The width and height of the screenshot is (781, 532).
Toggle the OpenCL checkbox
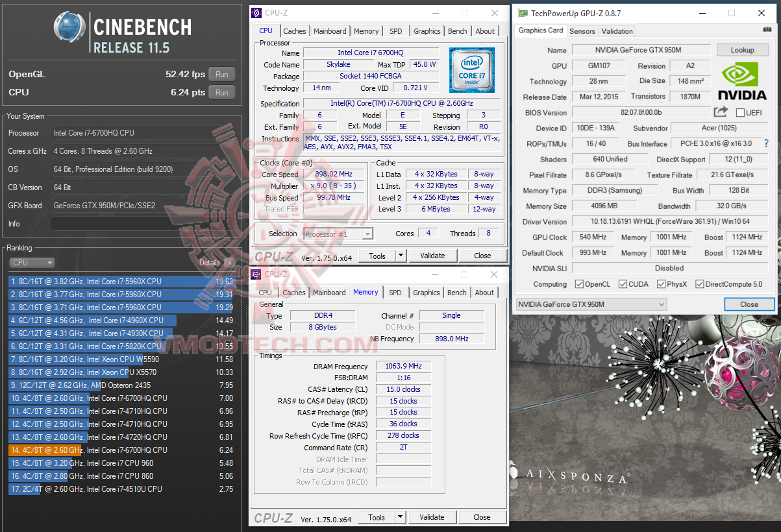click(x=579, y=284)
